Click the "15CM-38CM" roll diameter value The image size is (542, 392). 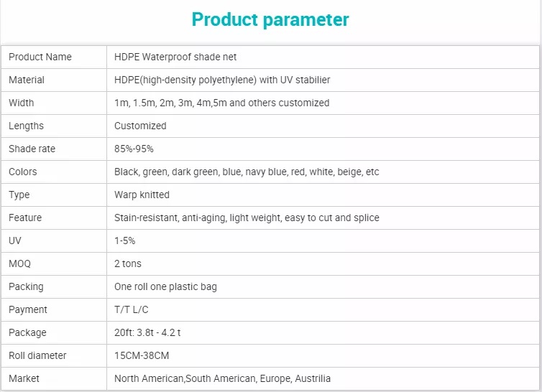pos(142,355)
